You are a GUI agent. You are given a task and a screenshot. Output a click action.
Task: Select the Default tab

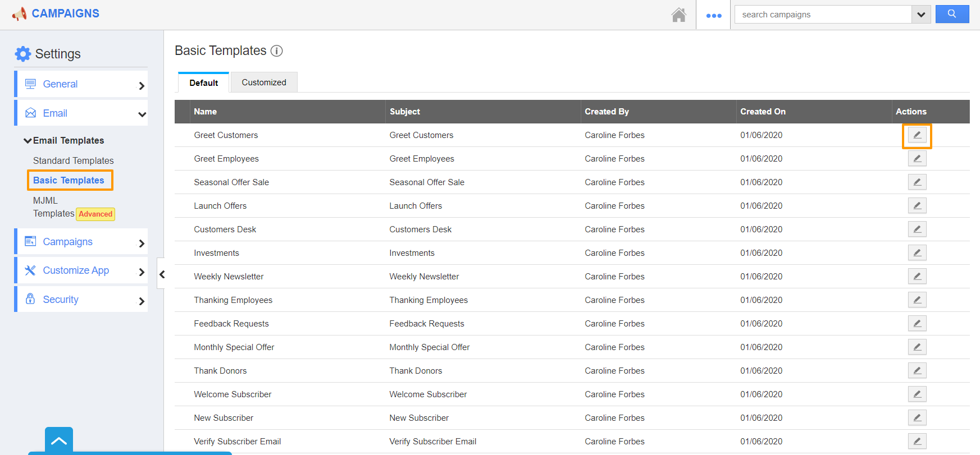coord(203,83)
